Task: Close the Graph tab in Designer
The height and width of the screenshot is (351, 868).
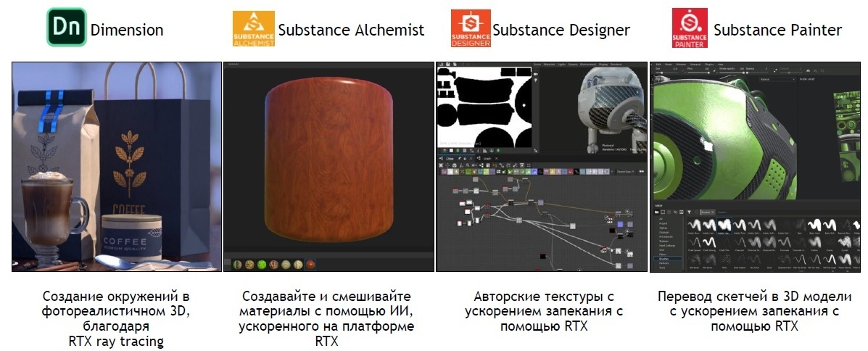Action: [497, 158]
